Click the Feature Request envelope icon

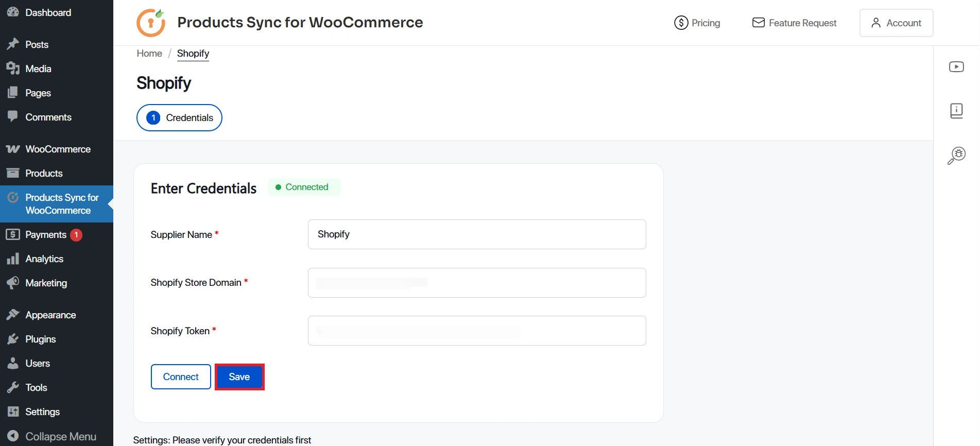758,23
